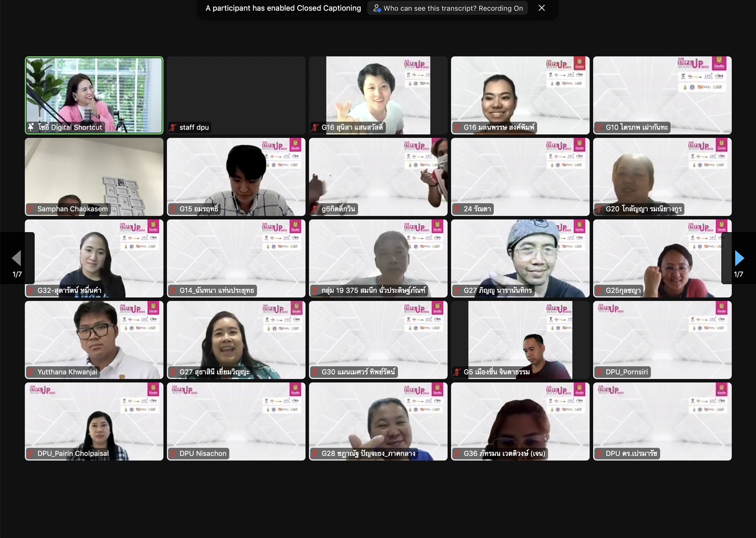Click the muted microphone icon next to staff dpu

click(x=173, y=127)
